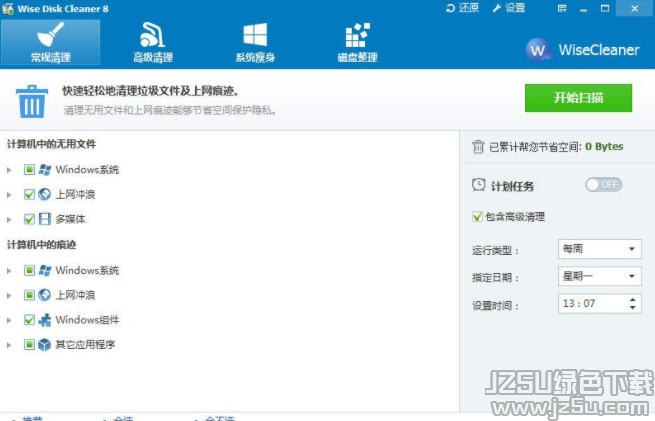Uncheck the Windows组件 checkbox
This screenshot has height=421, width=655.
(29, 320)
